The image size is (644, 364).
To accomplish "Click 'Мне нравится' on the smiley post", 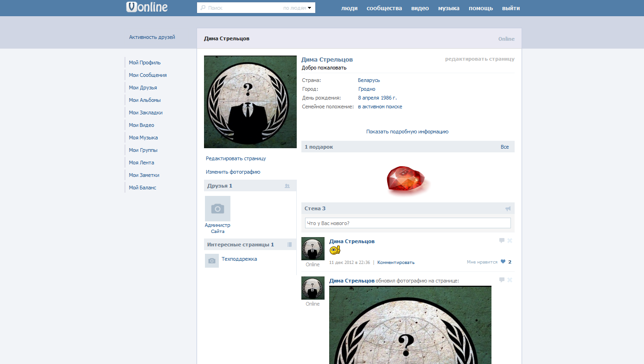I will tap(482, 262).
